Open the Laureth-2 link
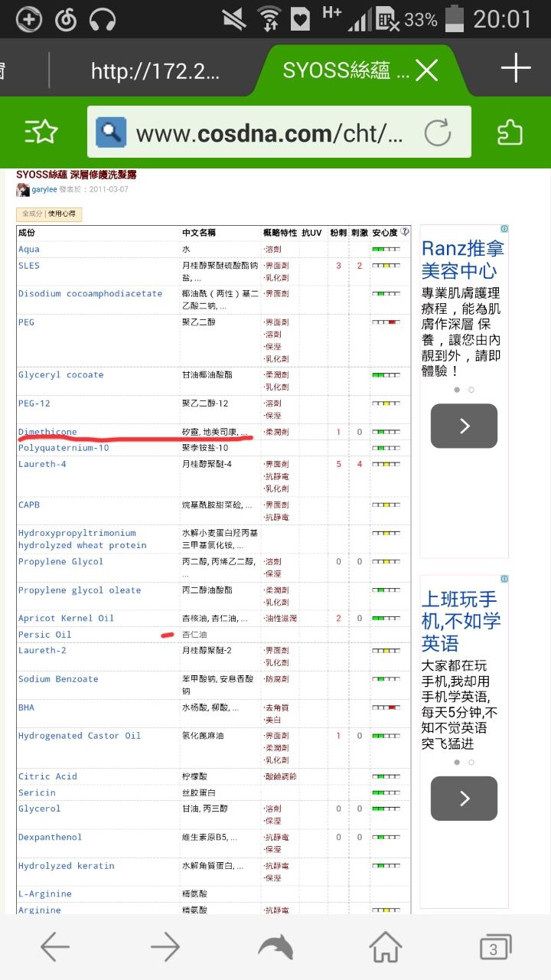The width and height of the screenshot is (551, 980). [42, 651]
